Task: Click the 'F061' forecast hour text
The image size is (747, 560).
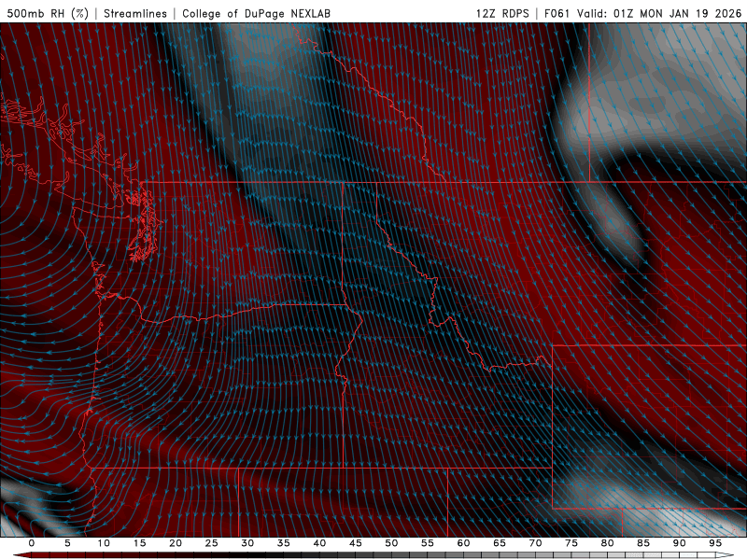Action: (x=557, y=13)
